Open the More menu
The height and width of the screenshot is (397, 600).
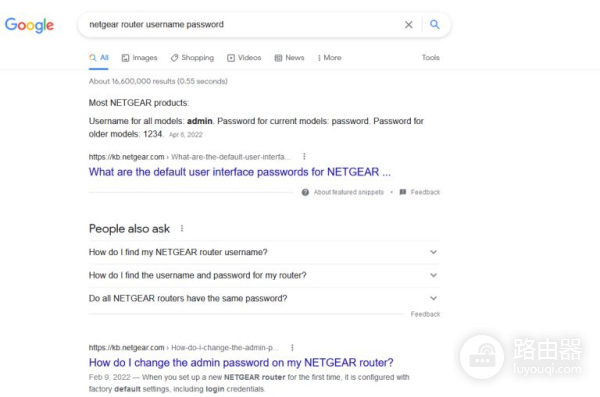point(329,58)
